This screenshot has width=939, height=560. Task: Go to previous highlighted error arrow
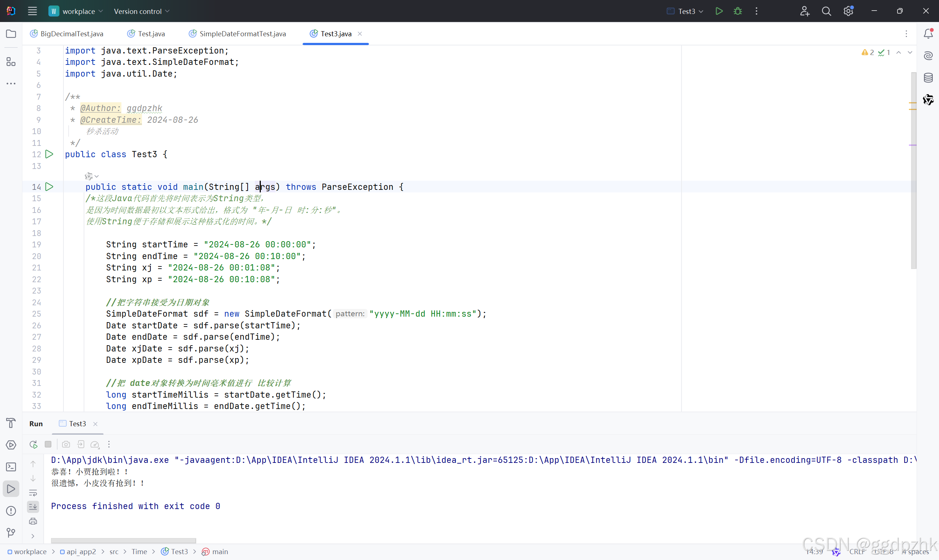pos(899,52)
